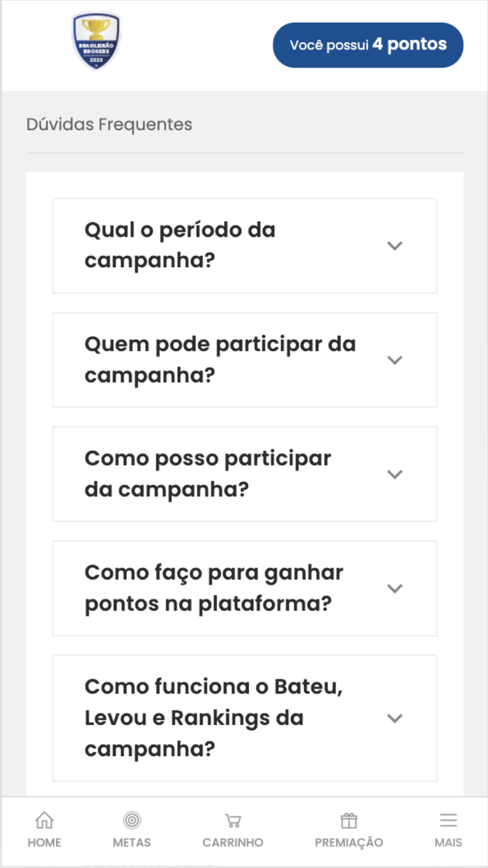The image size is (488, 868).
Task: Tap the first FAQ card area
Action: [x=244, y=246]
